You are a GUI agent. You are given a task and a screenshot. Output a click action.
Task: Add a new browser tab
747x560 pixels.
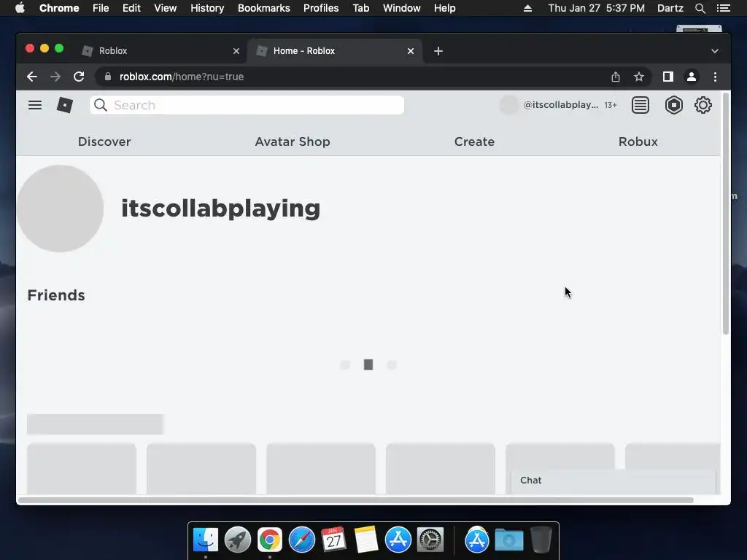[438, 51]
